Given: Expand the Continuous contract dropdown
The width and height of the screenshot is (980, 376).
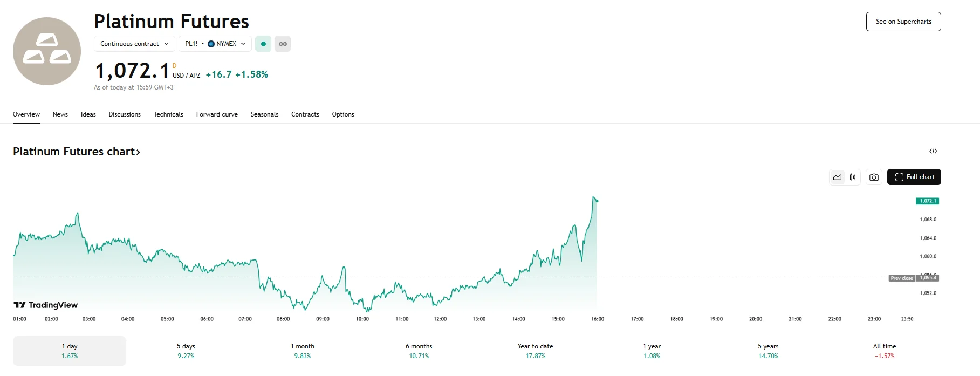Looking at the screenshot, I should click(134, 44).
